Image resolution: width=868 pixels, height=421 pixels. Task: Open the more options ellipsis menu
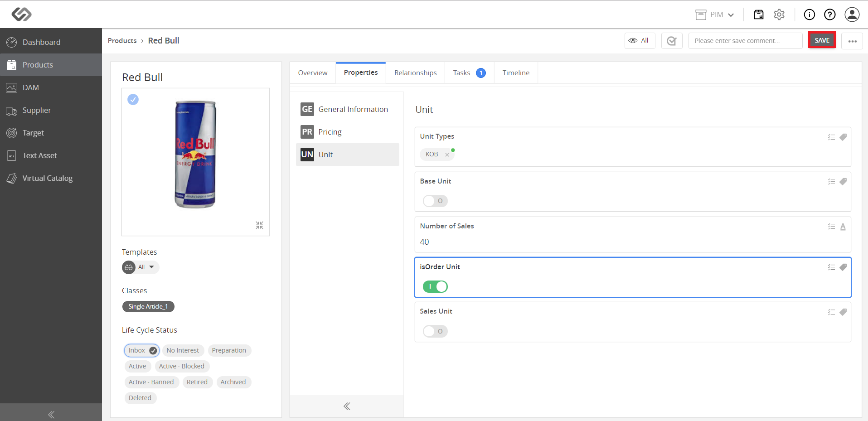click(852, 41)
